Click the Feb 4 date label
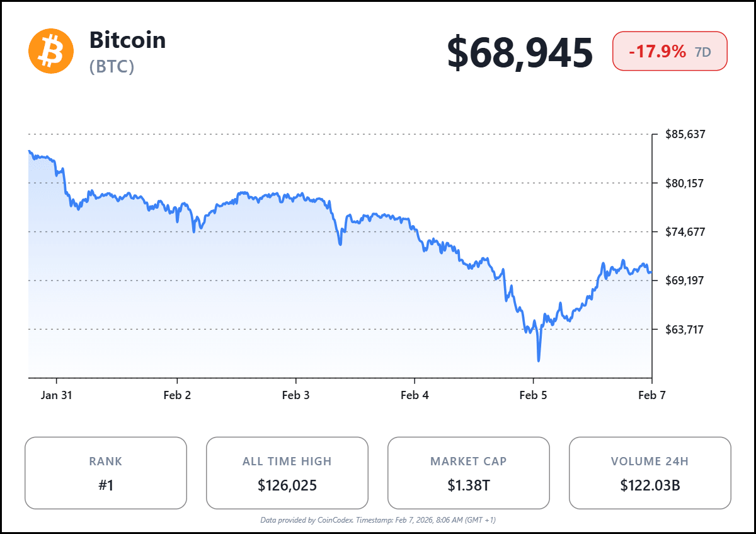 415,395
